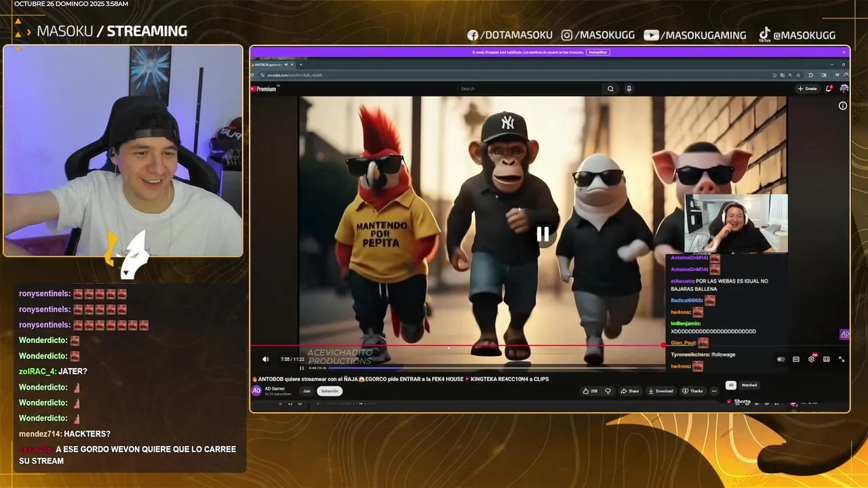Screen dimensions: 868x488
Task: Open the three-dot more actions menu
Action: coord(713,391)
